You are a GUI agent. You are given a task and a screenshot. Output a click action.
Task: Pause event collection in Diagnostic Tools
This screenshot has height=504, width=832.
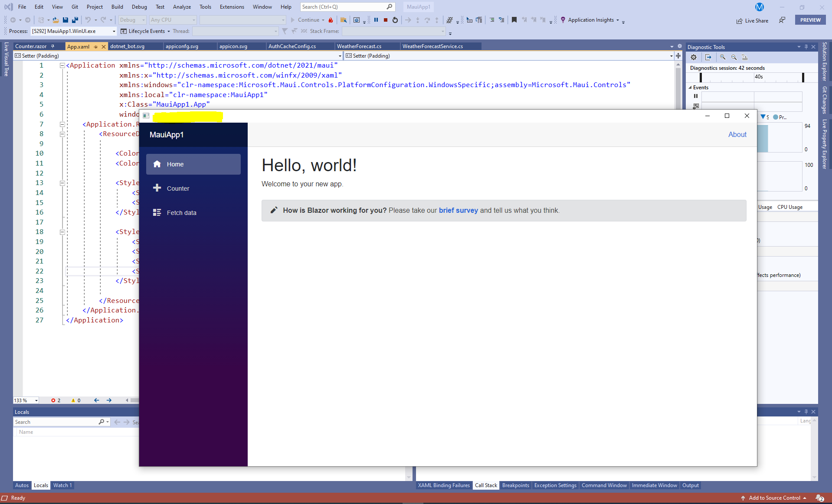pyautogui.click(x=696, y=96)
